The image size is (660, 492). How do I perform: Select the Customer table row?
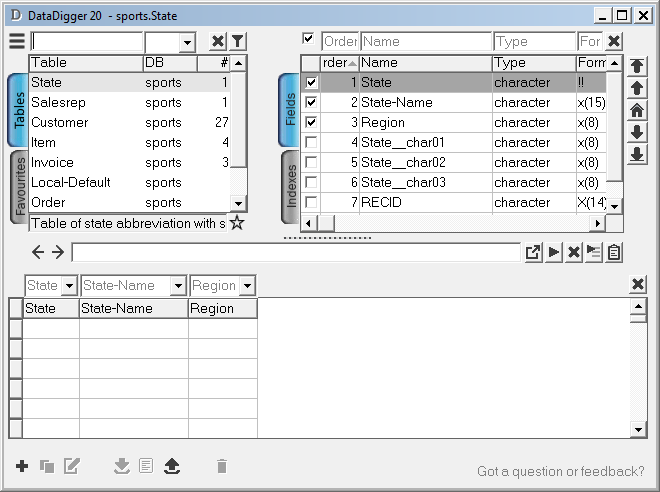click(60, 122)
